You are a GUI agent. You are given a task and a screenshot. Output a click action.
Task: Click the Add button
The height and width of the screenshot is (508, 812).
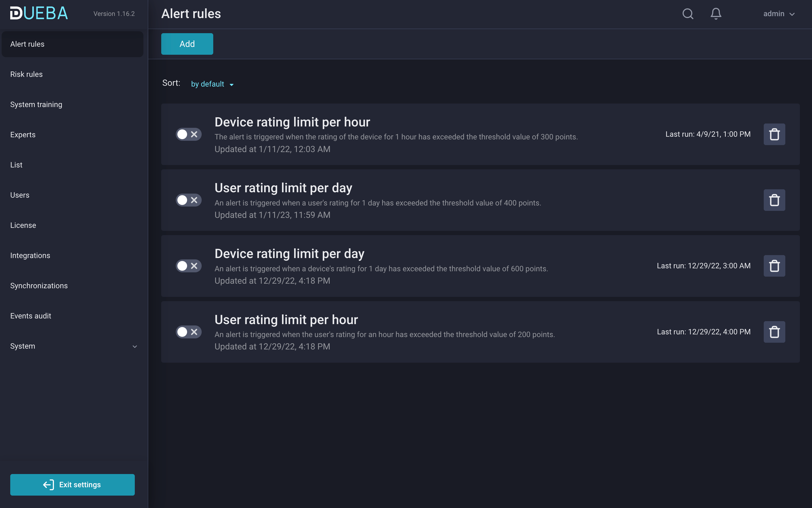click(187, 44)
